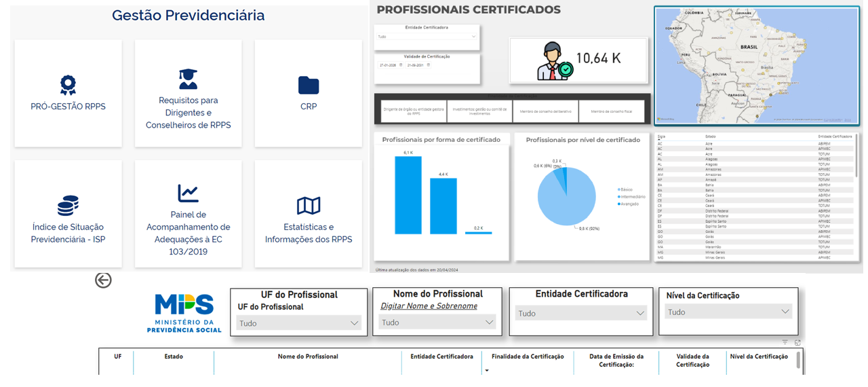Open Índice de Situação Previdenciária - ISP
This screenshot has height=387, width=868.
click(68, 233)
